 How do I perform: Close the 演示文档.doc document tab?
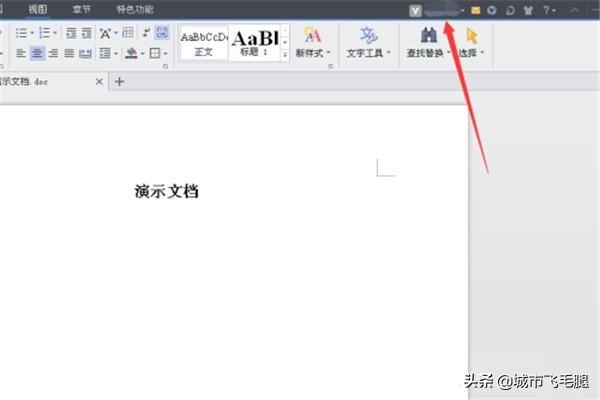99,82
